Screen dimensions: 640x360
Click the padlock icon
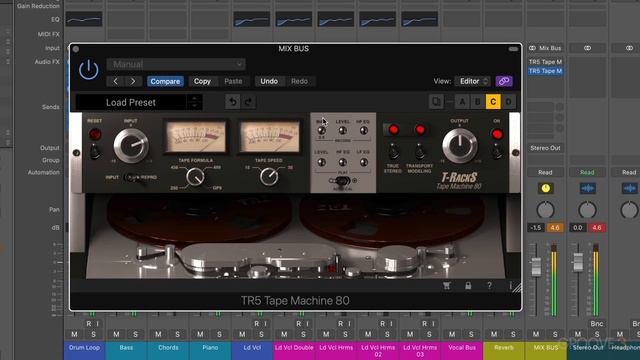point(468,286)
